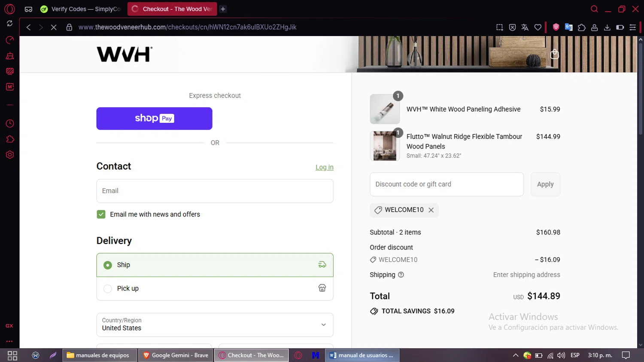This screenshot has width=644, height=362.
Task: Search tabs with the magnifier icon
Action: click(594, 9)
